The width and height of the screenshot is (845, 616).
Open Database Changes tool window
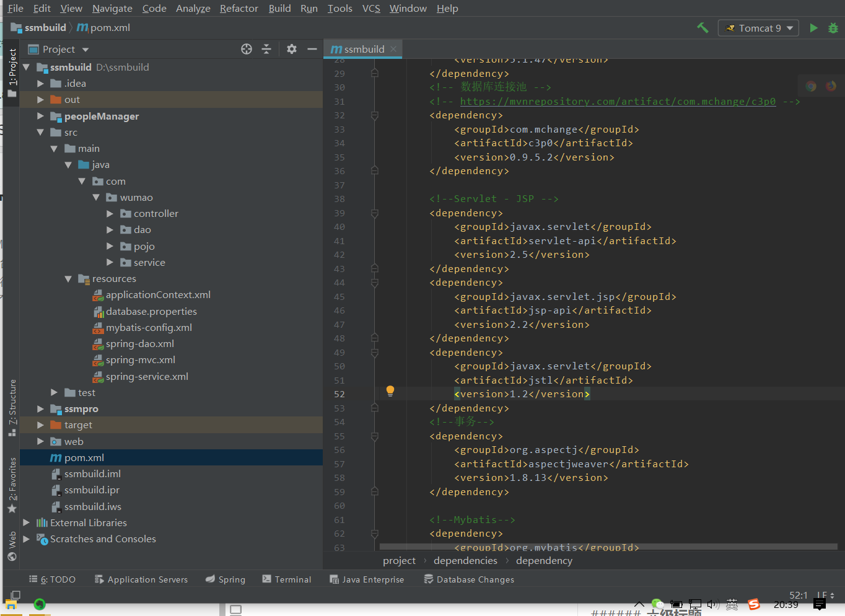pos(469,579)
